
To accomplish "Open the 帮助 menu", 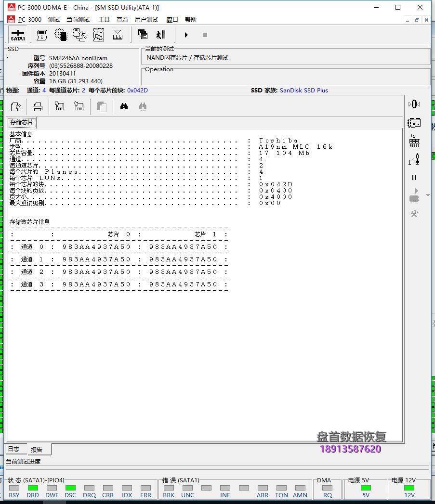I will tap(190, 20).
